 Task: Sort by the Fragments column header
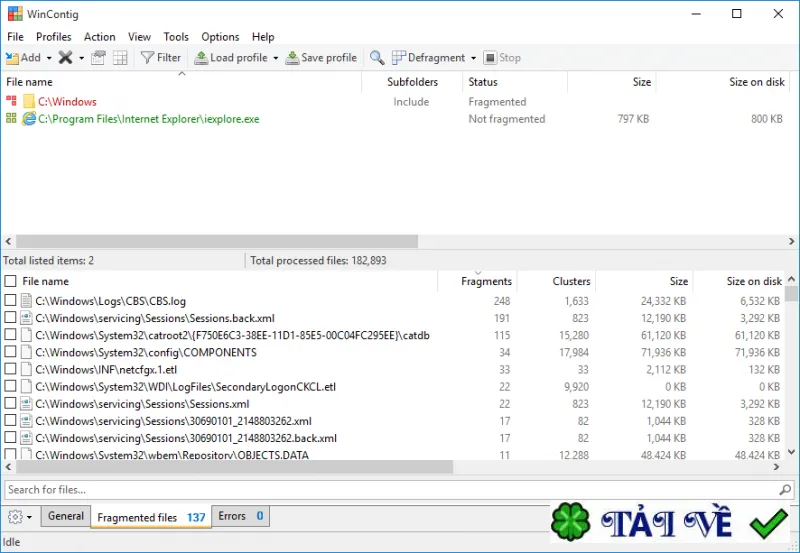[478, 281]
